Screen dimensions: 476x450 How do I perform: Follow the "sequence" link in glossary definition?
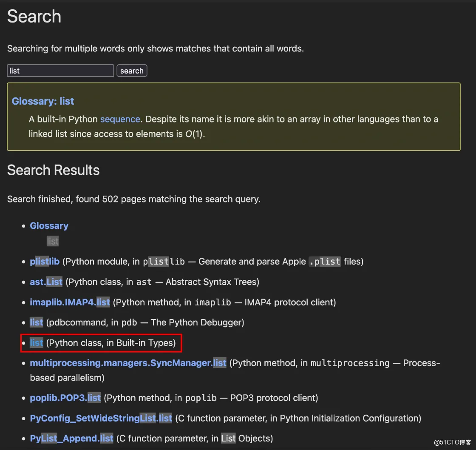click(x=120, y=119)
